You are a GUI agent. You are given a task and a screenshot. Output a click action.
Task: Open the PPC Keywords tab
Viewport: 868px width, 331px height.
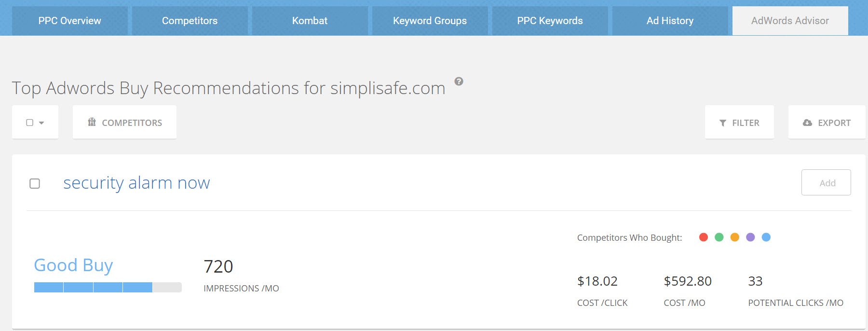pos(550,21)
